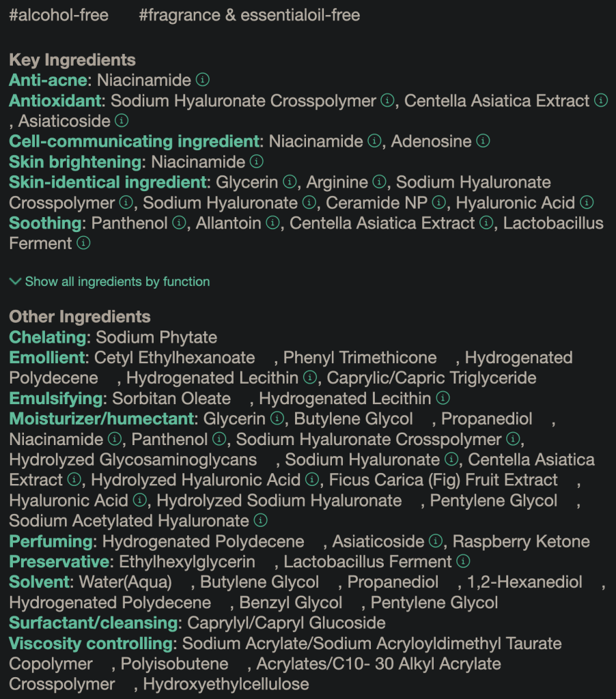Click the chevron before Show all ingredients

[15, 281]
